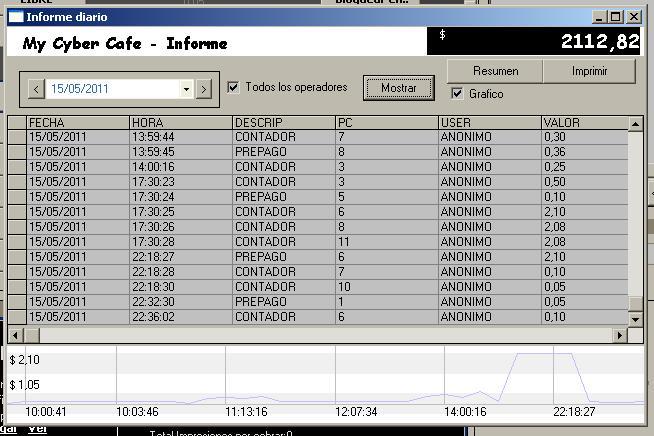Click ANONIMO cell in the 17:30:25 row
This screenshot has height=436, width=654.
coord(490,212)
